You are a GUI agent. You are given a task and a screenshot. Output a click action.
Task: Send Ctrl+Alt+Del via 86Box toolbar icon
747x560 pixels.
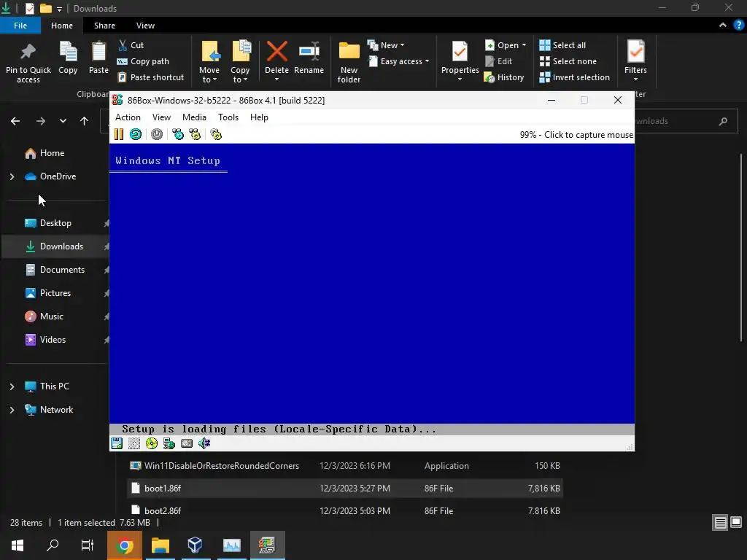click(178, 134)
